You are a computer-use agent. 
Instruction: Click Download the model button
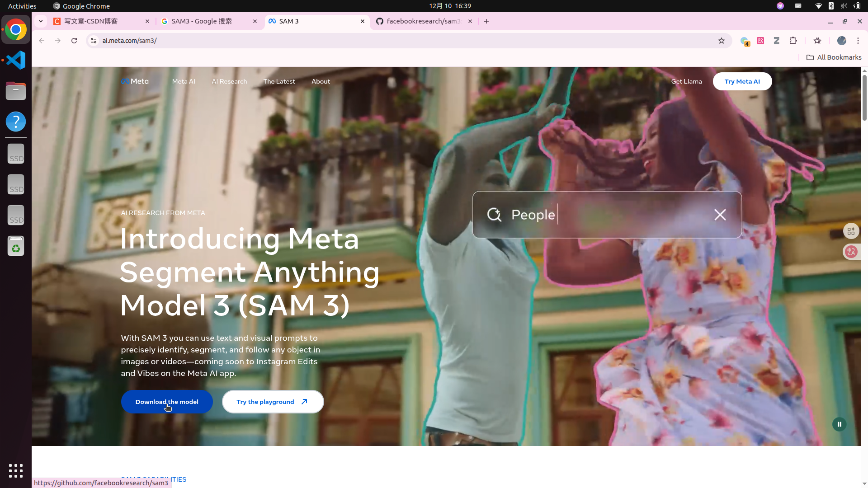point(167,402)
